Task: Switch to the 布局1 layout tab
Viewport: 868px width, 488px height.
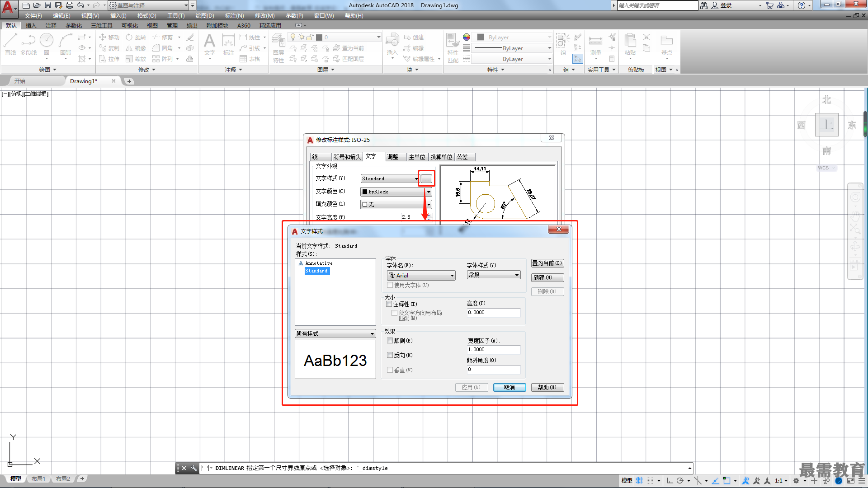Action: pos(38,479)
